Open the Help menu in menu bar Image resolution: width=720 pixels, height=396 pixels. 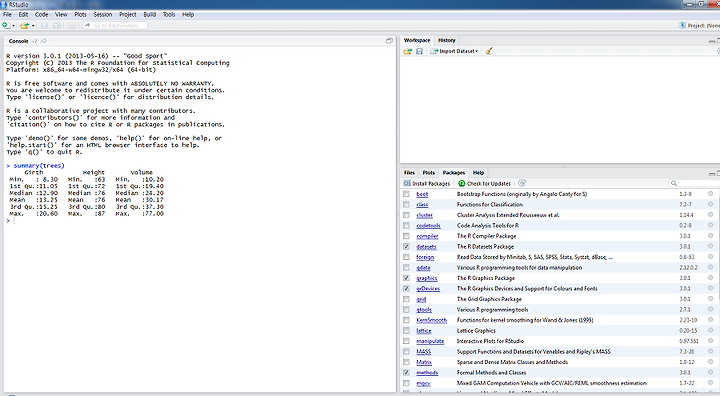(x=188, y=14)
